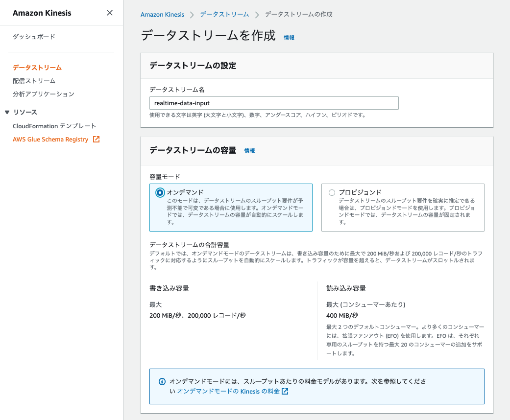The width and height of the screenshot is (510, 420).
Task: Click the データストリーム名 field label
Action: (177, 90)
